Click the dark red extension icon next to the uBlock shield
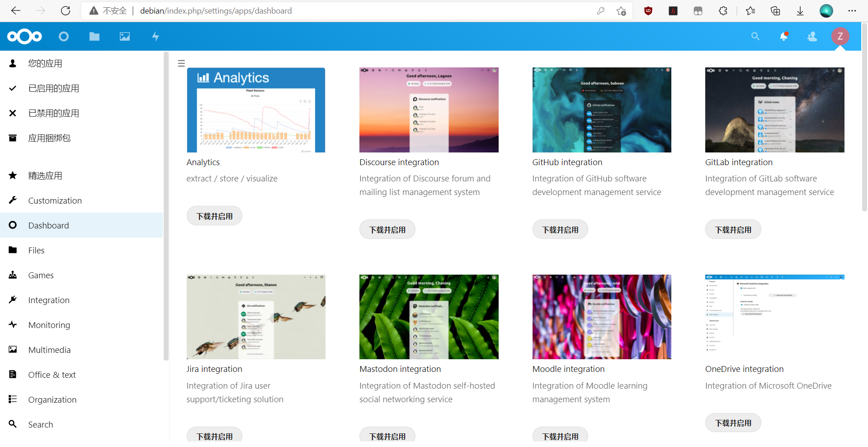 673,11
